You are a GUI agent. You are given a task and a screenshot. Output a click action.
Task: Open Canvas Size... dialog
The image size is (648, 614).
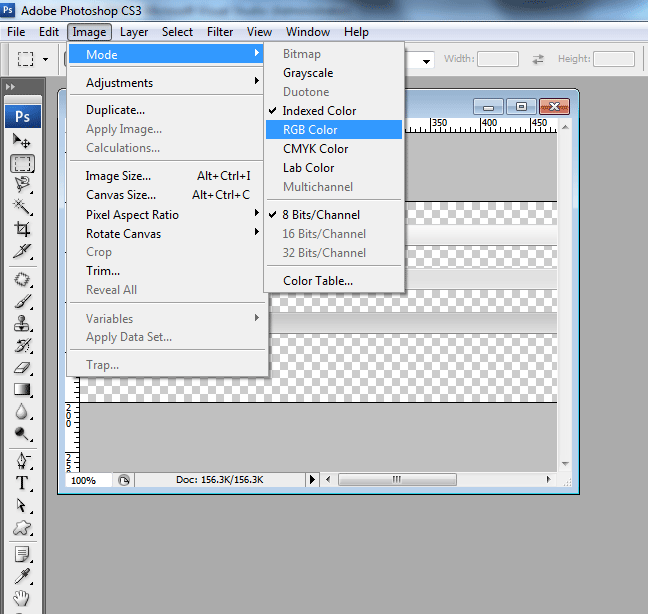[166, 195]
